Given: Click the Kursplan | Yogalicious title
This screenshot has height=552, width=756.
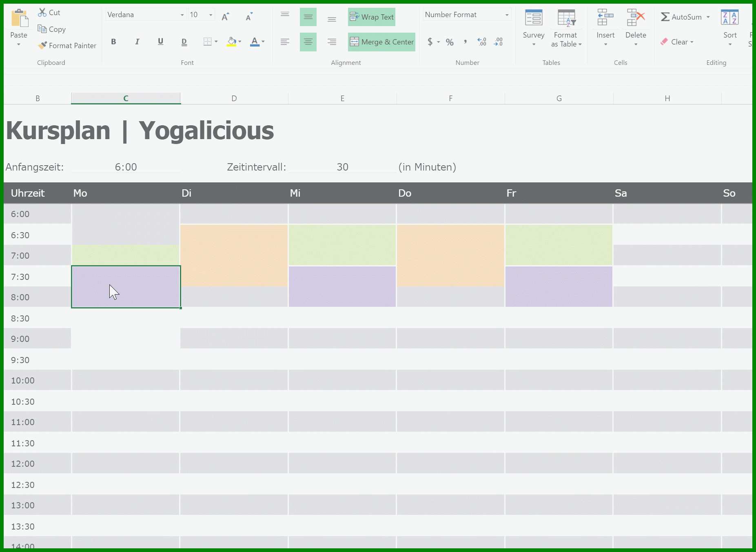Looking at the screenshot, I should (x=140, y=131).
